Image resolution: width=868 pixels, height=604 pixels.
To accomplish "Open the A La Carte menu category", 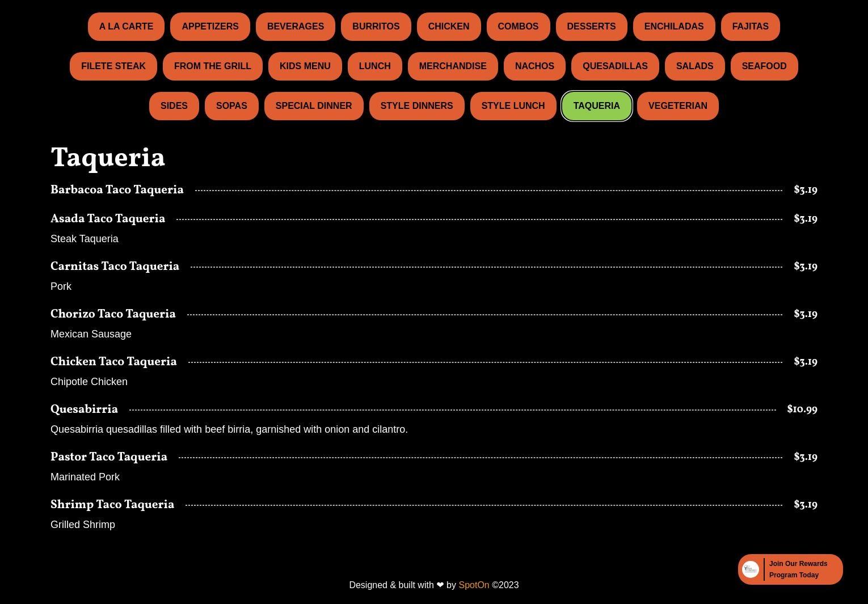I will click(x=126, y=27).
